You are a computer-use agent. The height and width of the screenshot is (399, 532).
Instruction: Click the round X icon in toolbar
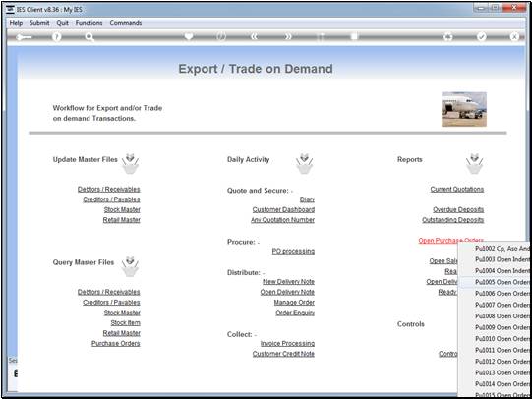tap(514, 36)
